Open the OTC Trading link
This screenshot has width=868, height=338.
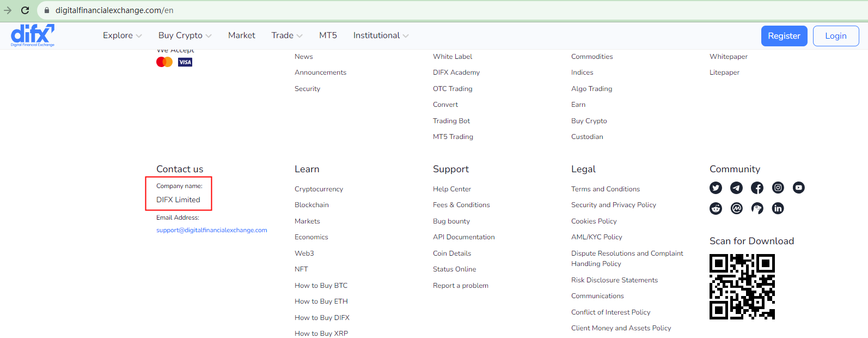coord(453,89)
